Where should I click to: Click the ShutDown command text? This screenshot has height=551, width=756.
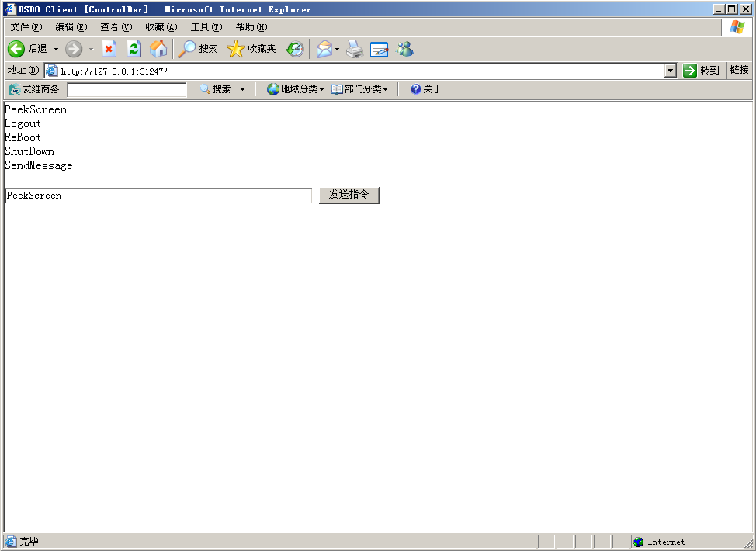(x=29, y=152)
